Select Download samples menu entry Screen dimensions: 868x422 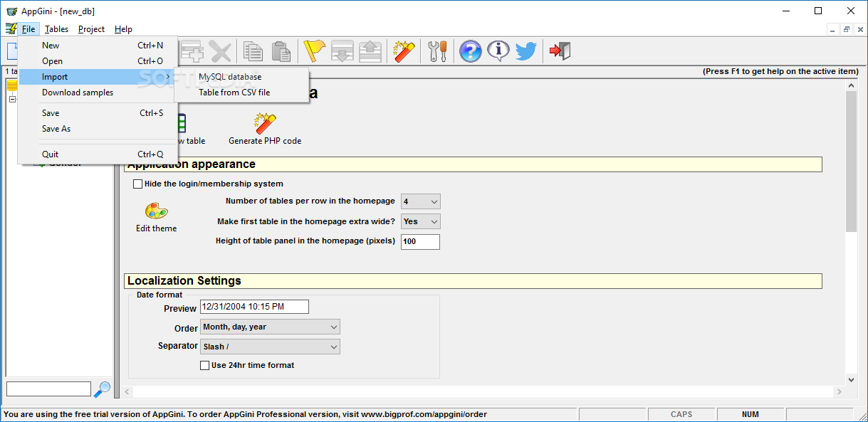pos(98,93)
